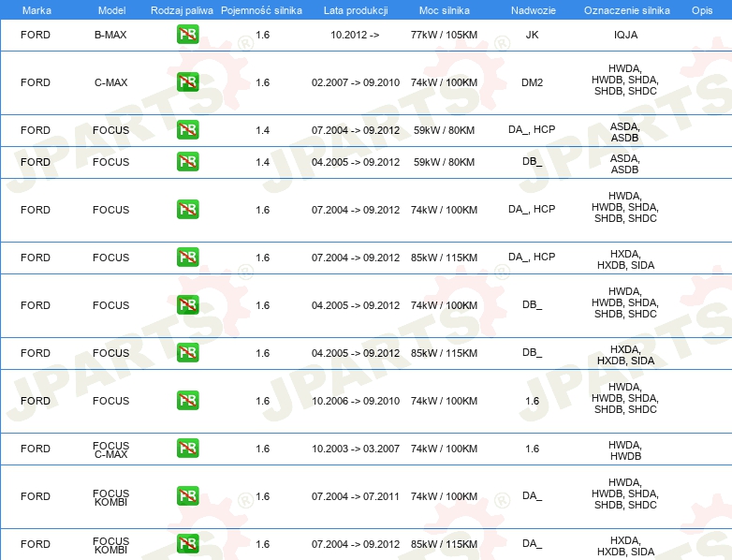Viewport: 732px width, 560px height.
Task: Click the 1.6 body value in the 10.2006 row
Action: click(x=533, y=401)
